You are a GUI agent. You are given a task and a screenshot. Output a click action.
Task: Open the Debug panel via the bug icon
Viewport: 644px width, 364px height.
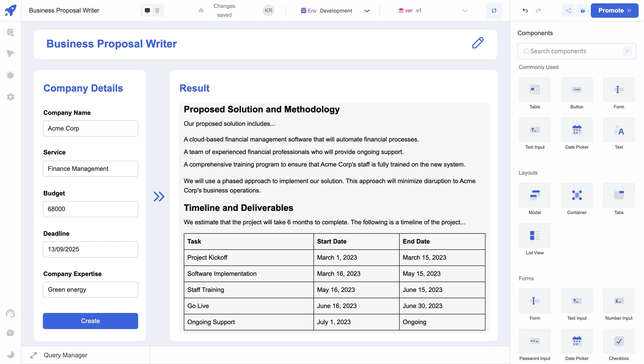[11, 75]
